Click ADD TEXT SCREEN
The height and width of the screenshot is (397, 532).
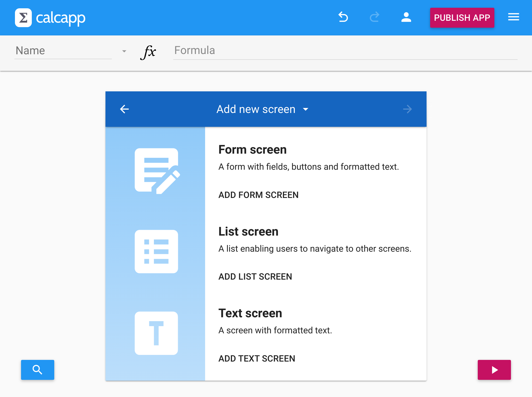(x=257, y=358)
